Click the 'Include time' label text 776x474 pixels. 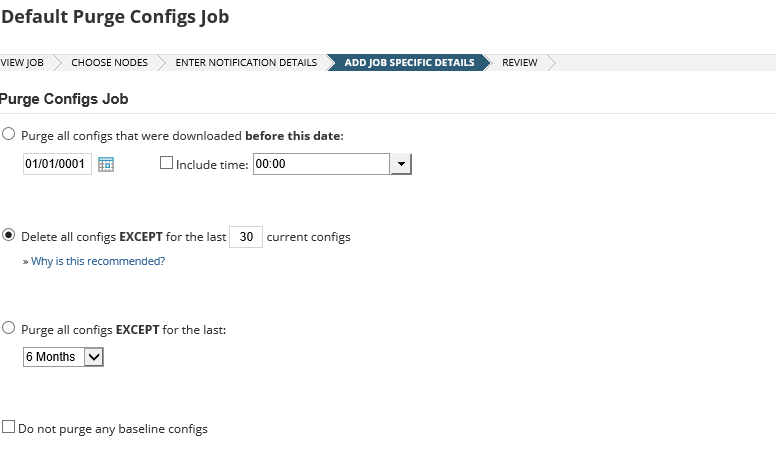coord(212,164)
